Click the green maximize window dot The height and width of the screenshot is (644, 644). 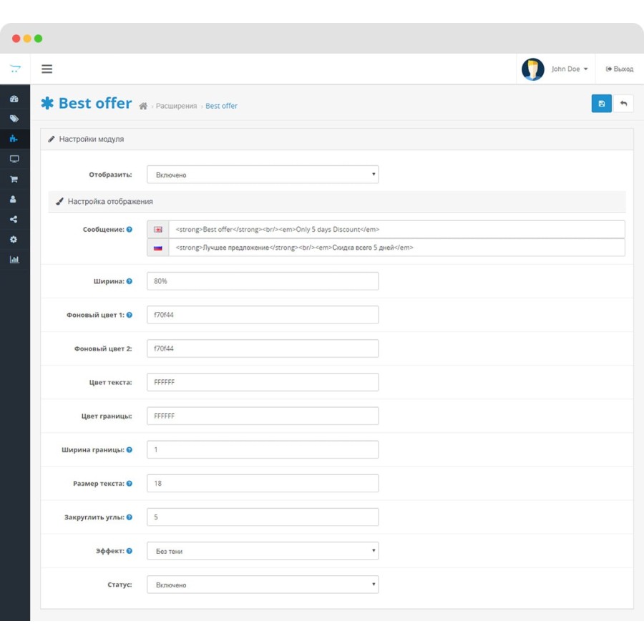38,39
